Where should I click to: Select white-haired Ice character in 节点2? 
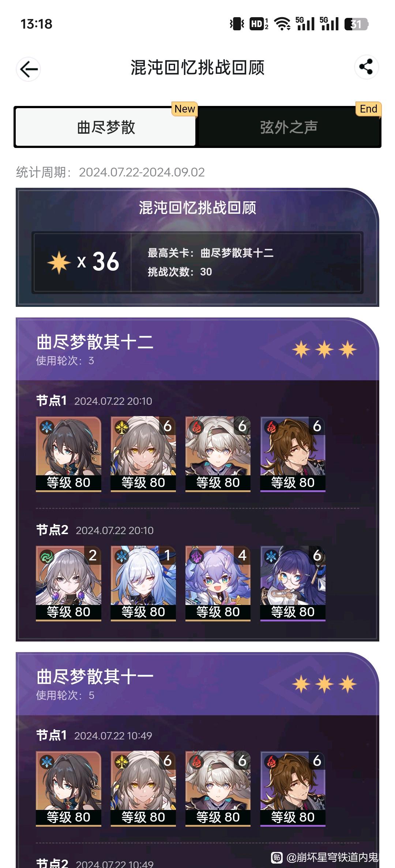pos(143,583)
